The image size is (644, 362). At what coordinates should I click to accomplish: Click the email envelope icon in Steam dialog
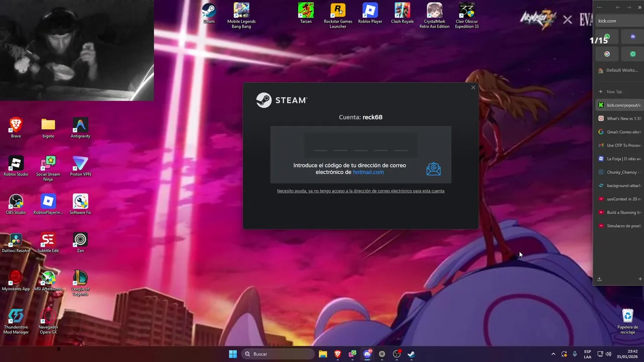pos(433,169)
